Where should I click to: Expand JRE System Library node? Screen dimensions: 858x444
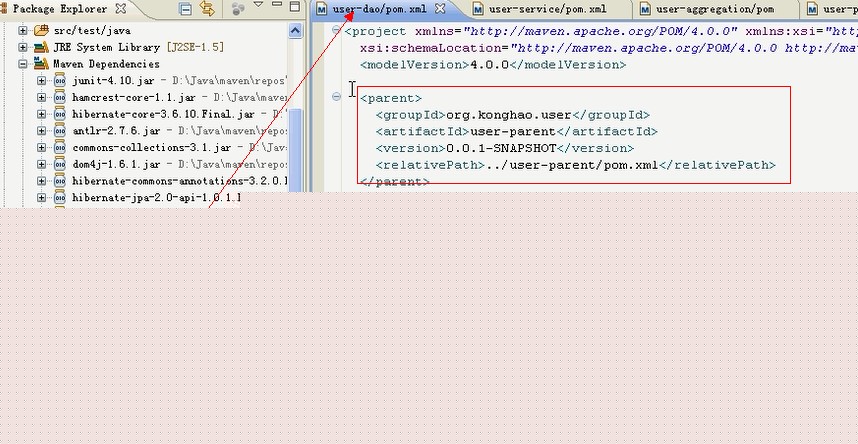24,47
